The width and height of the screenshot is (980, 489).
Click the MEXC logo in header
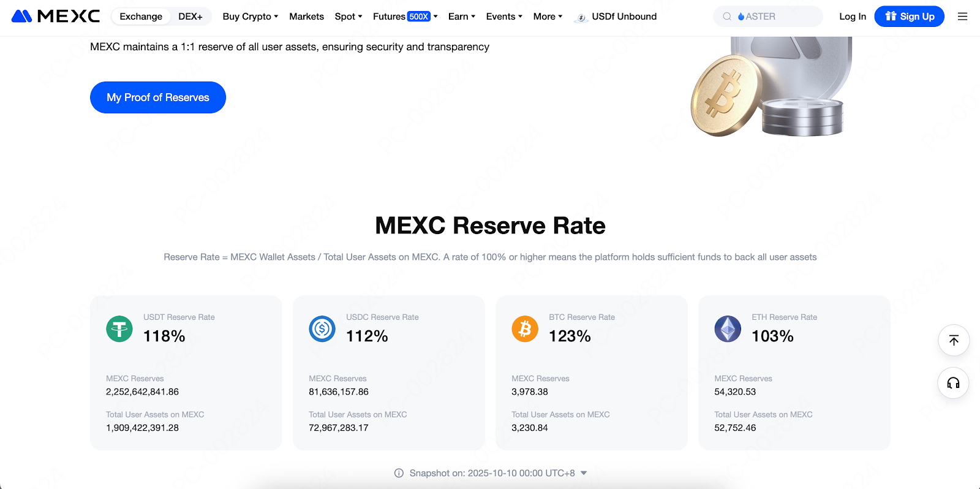coord(56,17)
